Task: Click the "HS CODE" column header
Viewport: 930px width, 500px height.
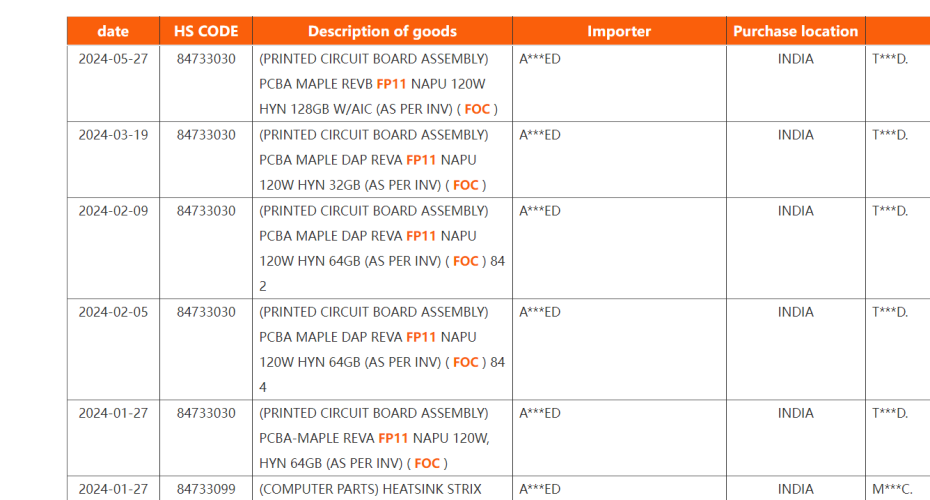Action: pos(206,31)
